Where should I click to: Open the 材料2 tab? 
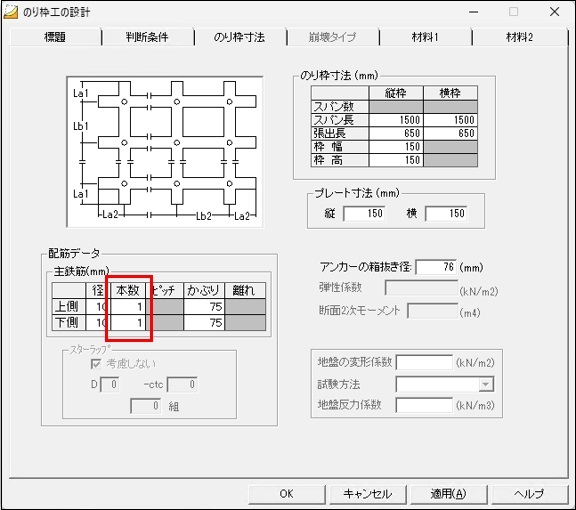[x=519, y=37]
